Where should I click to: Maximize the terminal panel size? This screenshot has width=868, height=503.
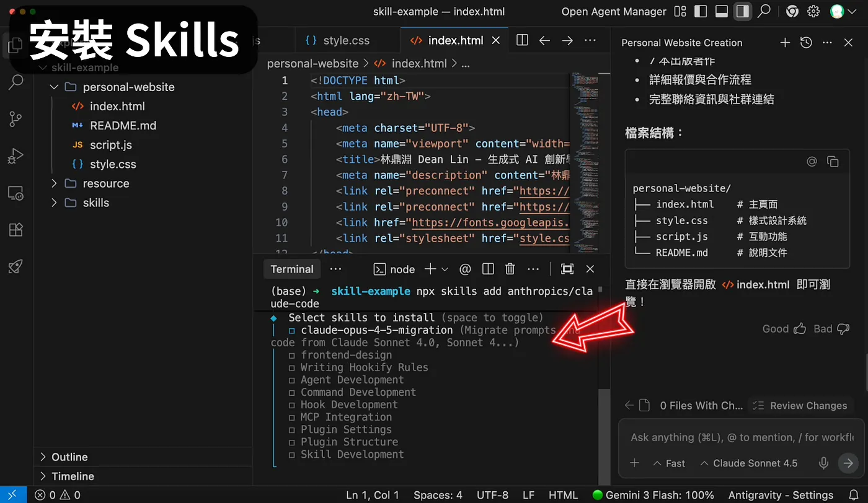(x=567, y=269)
